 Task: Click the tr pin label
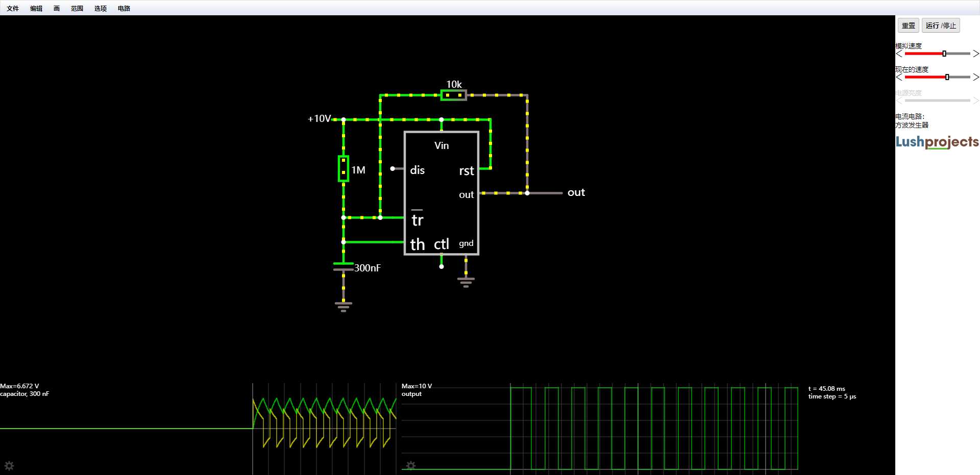pos(418,220)
